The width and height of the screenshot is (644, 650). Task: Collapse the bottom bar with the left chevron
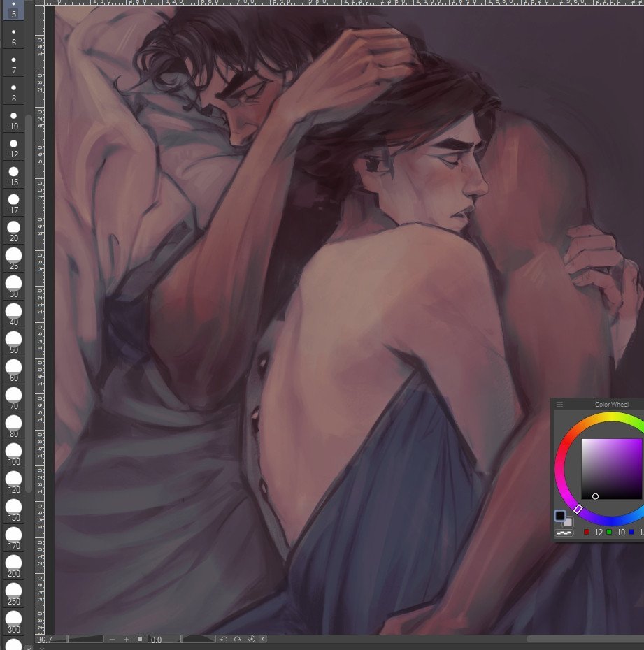[264, 640]
